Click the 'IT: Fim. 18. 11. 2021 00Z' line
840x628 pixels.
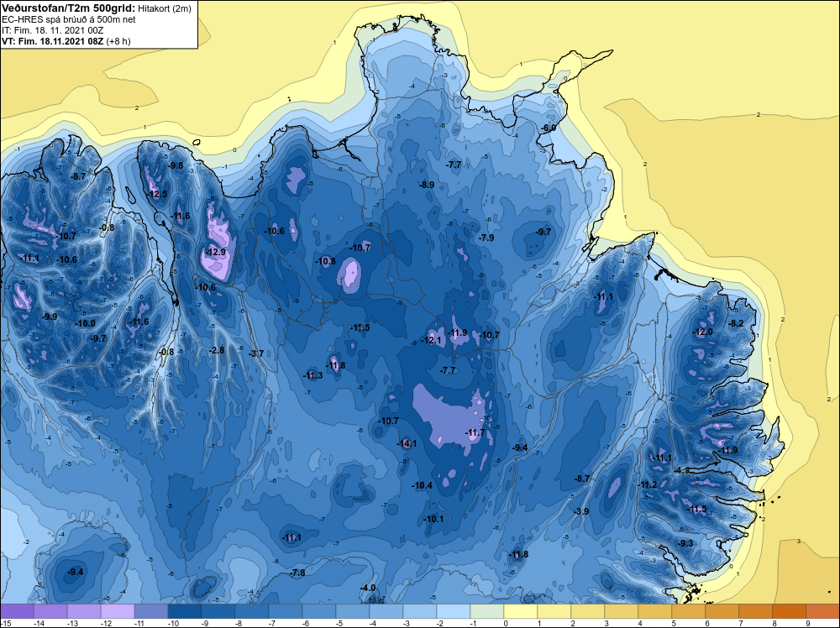(52, 30)
